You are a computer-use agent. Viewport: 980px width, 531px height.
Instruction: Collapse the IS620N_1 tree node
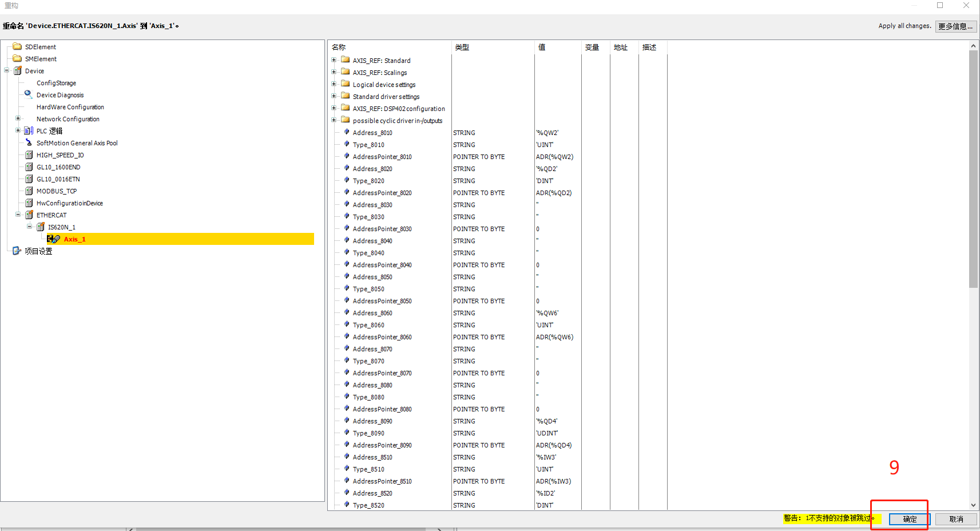(x=30, y=227)
